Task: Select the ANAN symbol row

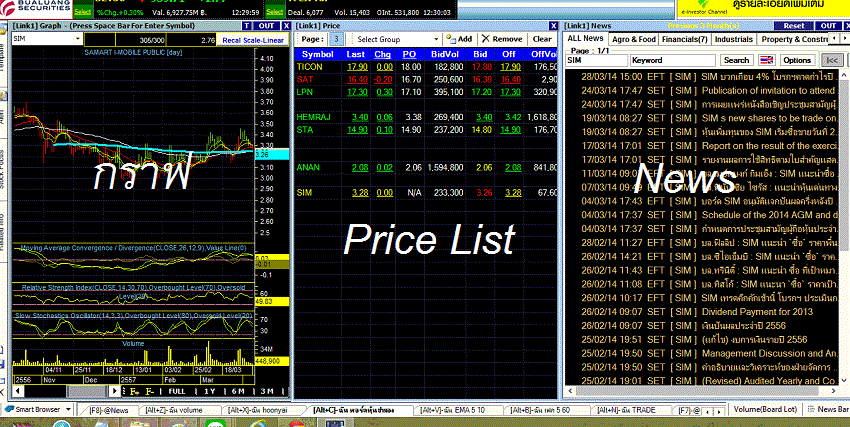Action: 308,167
